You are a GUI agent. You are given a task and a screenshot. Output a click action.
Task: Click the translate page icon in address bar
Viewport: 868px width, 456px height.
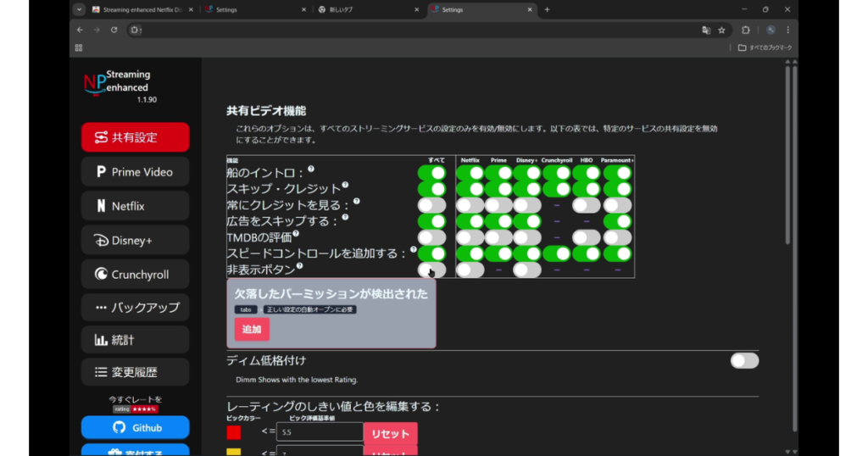705,30
